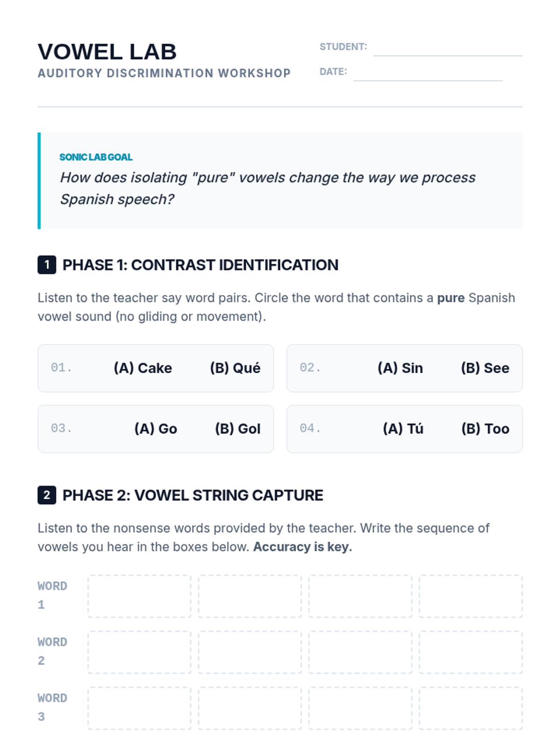
Task: Click third vowel box for Word 2
Action: (x=360, y=652)
